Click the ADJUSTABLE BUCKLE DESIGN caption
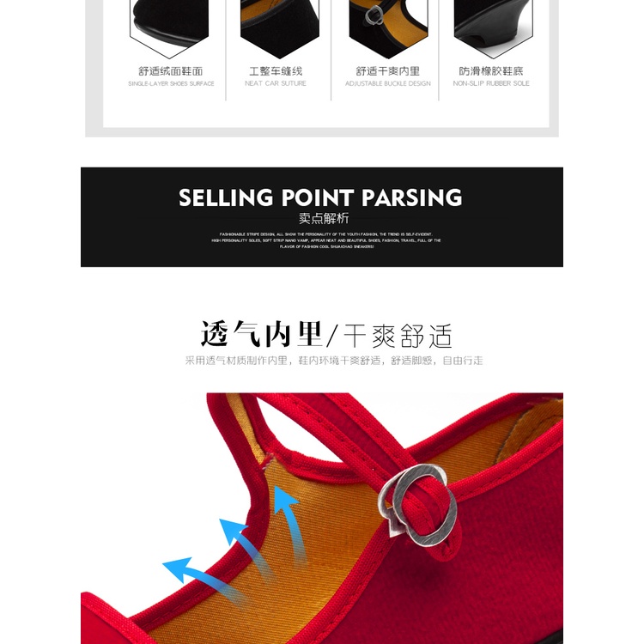 point(388,84)
